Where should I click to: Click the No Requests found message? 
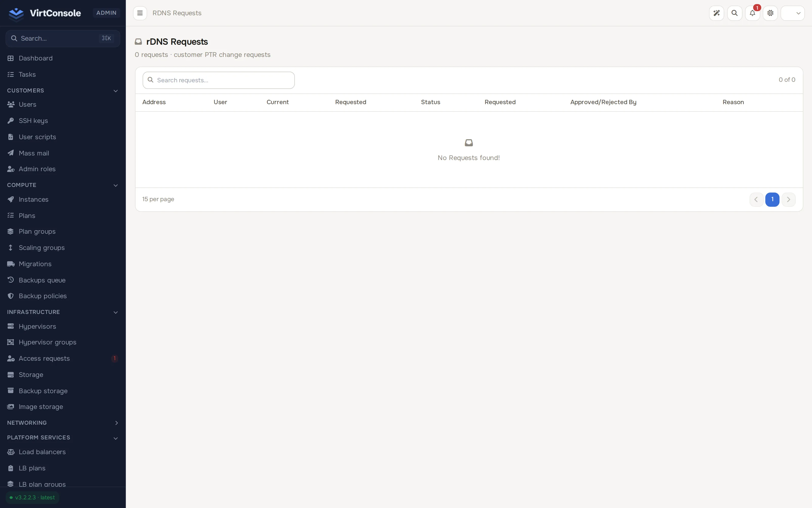click(x=469, y=158)
